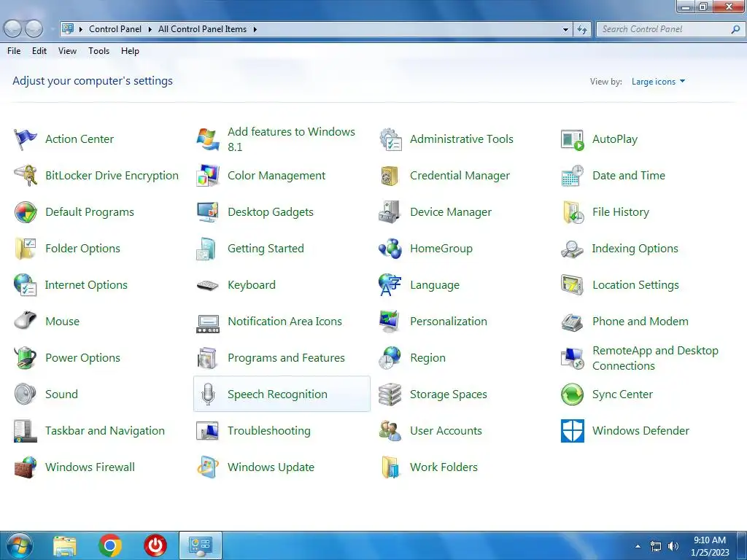Screen dimensions: 747x560
Task: Open the View menu
Action: coord(67,51)
